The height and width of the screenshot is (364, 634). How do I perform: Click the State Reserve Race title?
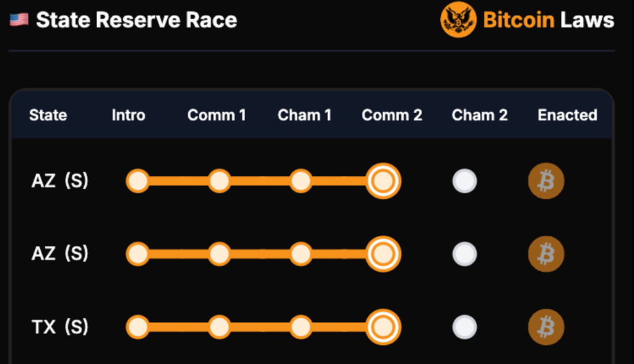pyautogui.click(x=137, y=20)
